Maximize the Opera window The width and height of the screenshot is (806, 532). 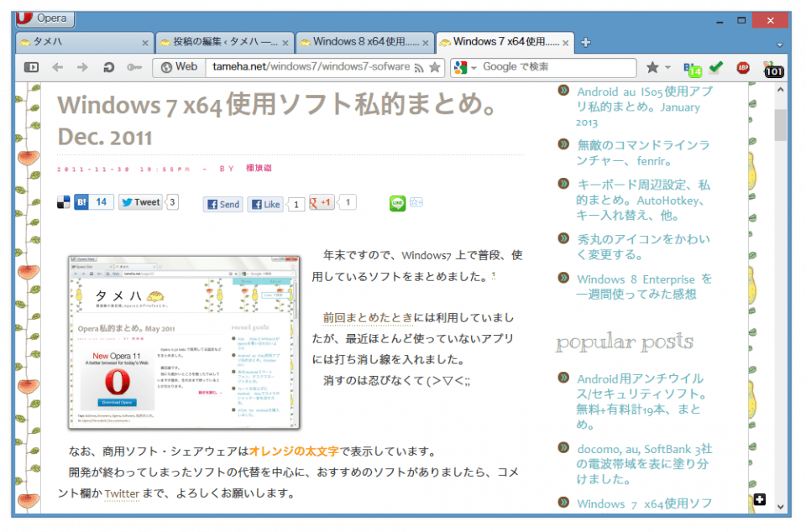coord(741,20)
